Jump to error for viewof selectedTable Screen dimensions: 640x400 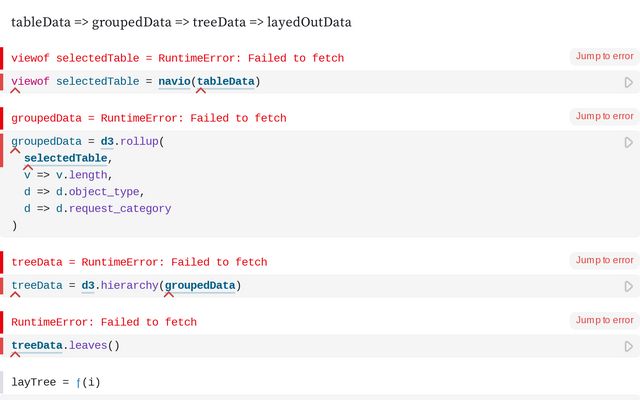[x=604, y=57]
